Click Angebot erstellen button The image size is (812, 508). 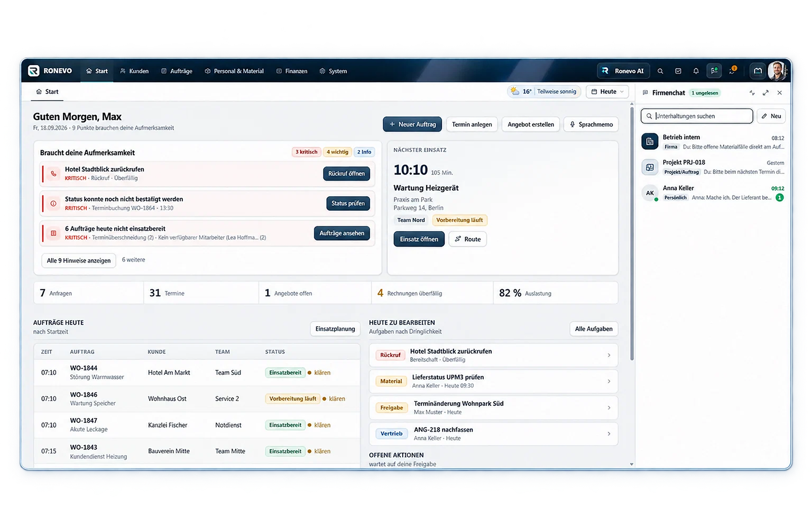531,124
